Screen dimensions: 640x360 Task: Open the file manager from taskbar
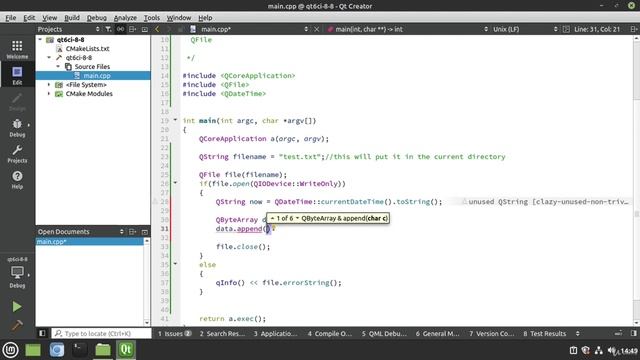click(103, 350)
